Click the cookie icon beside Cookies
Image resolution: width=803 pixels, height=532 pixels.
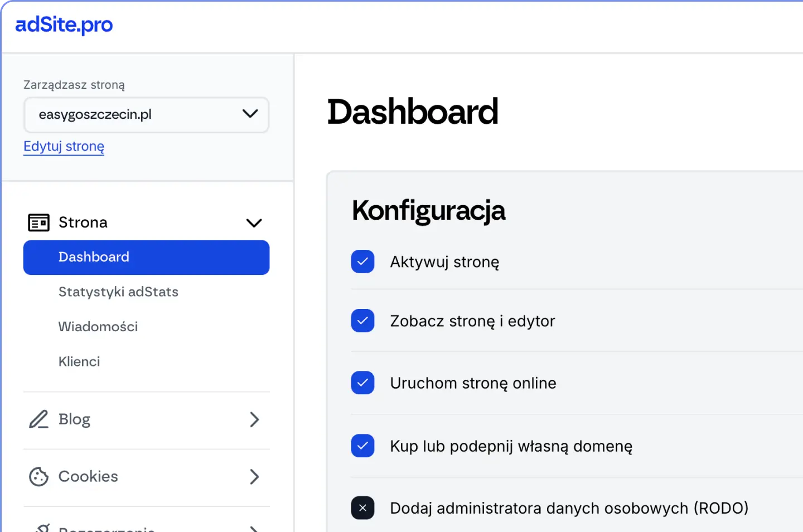tap(38, 477)
